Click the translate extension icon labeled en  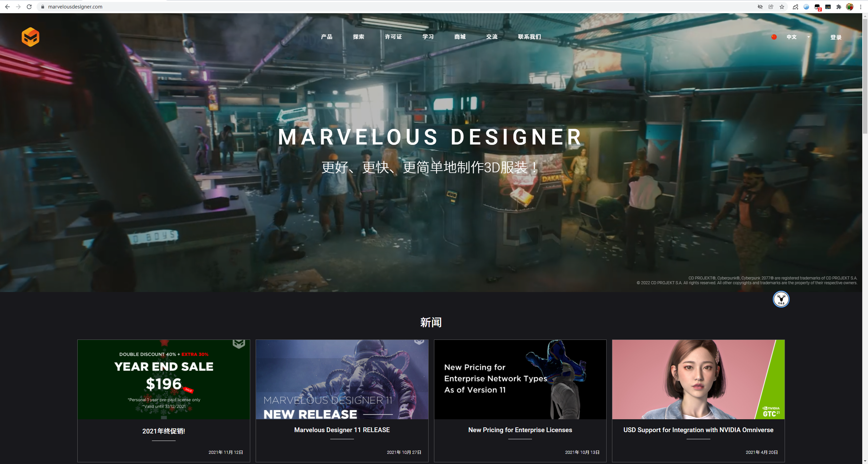[x=795, y=7]
